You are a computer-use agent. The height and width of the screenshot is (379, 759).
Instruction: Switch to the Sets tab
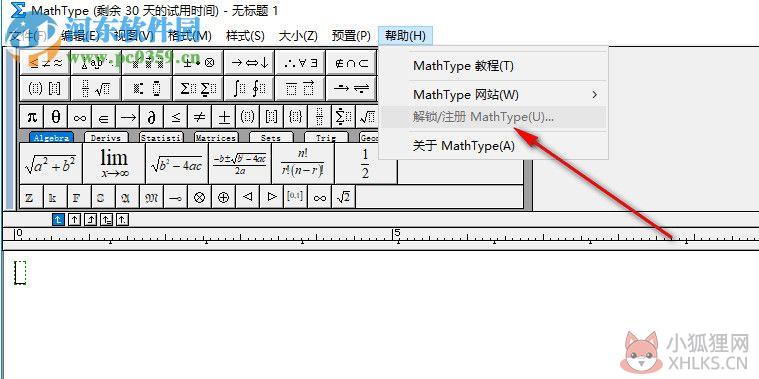coord(271,137)
